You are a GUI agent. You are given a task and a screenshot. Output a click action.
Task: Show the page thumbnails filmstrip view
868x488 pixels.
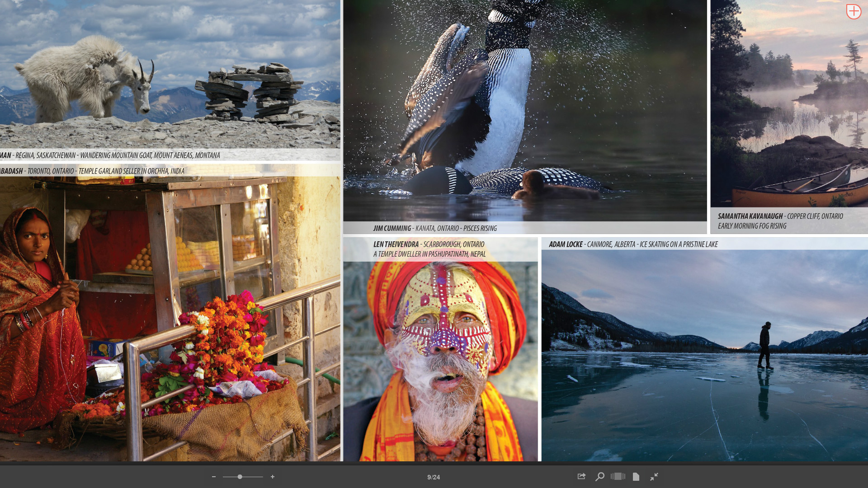pyautogui.click(x=618, y=476)
